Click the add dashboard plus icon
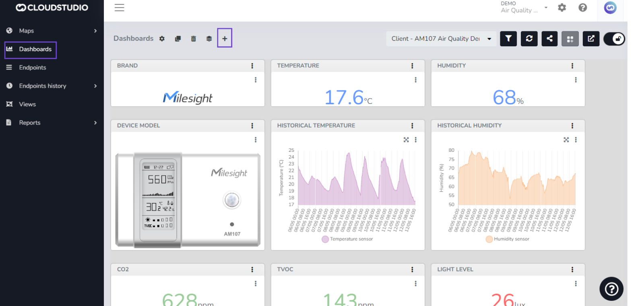Screen dimensions: 644x306 [x=225, y=38]
